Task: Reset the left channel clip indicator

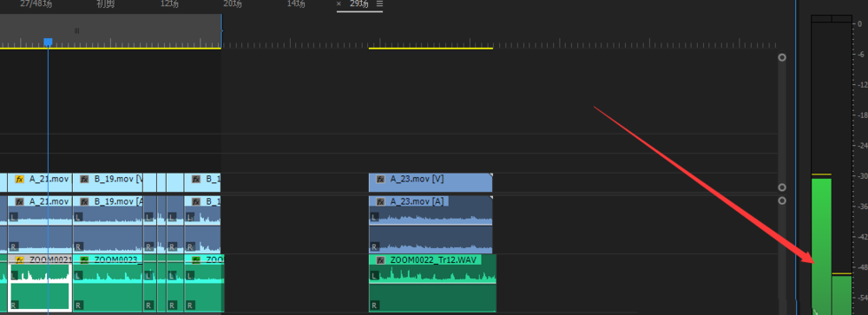Action: click(x=821, y=19)
